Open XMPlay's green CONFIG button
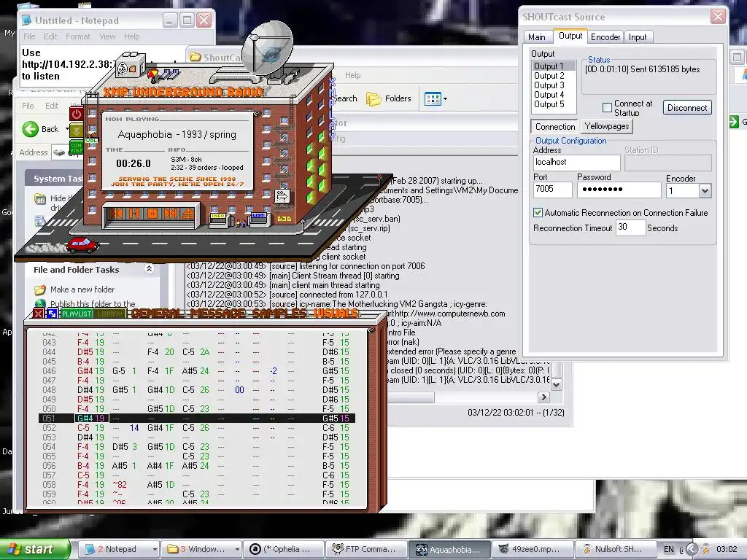Viewport: 747px width, 560px height. [x=77, y=147]
